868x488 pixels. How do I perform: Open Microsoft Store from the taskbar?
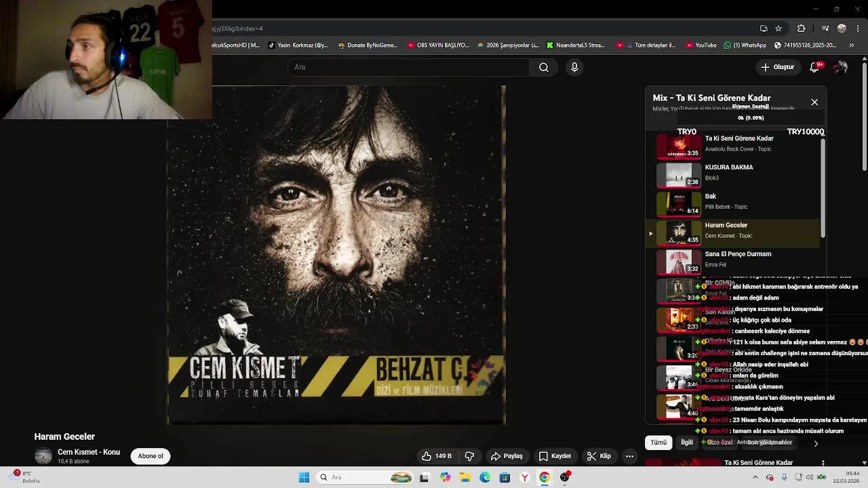505,478
